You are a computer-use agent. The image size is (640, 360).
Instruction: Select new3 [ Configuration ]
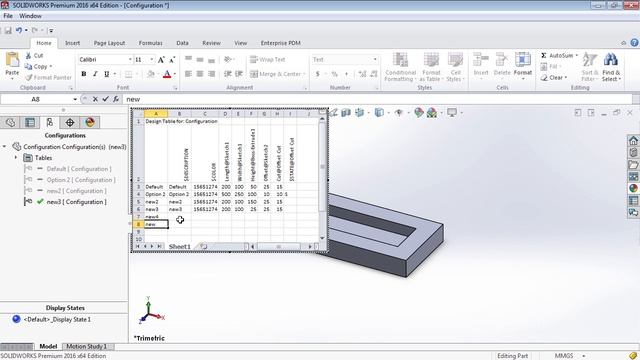pos(76,202)
